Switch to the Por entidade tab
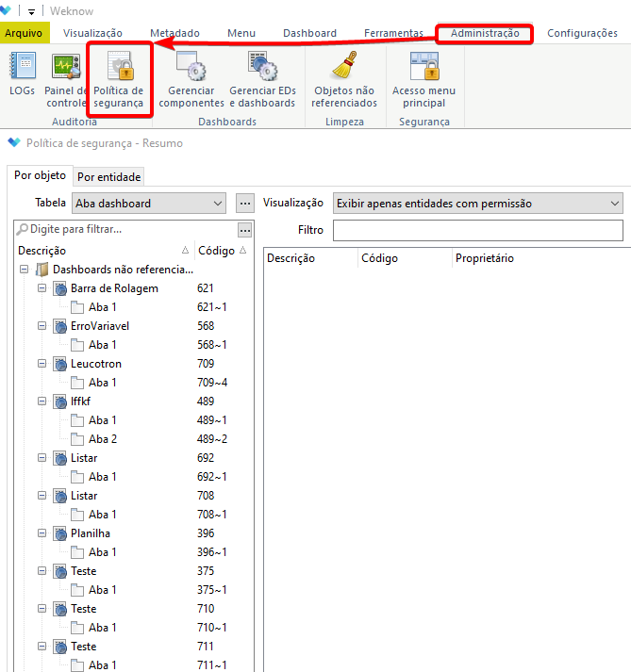This screenshot has height=672, width=631. tap(109, 177)
